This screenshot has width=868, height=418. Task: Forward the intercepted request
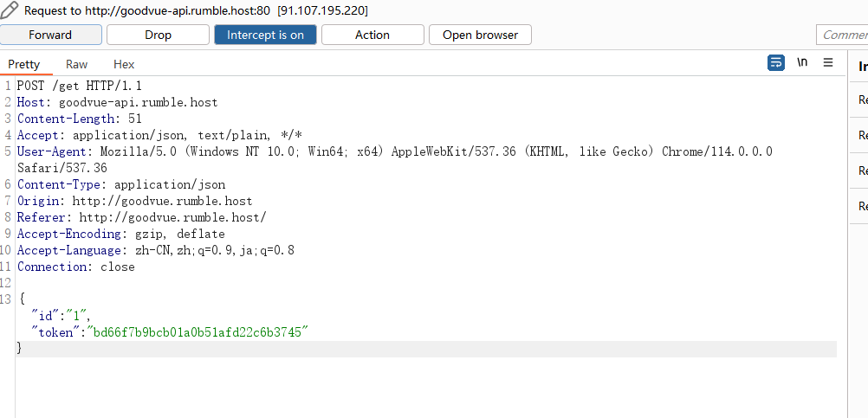(50, 35)
